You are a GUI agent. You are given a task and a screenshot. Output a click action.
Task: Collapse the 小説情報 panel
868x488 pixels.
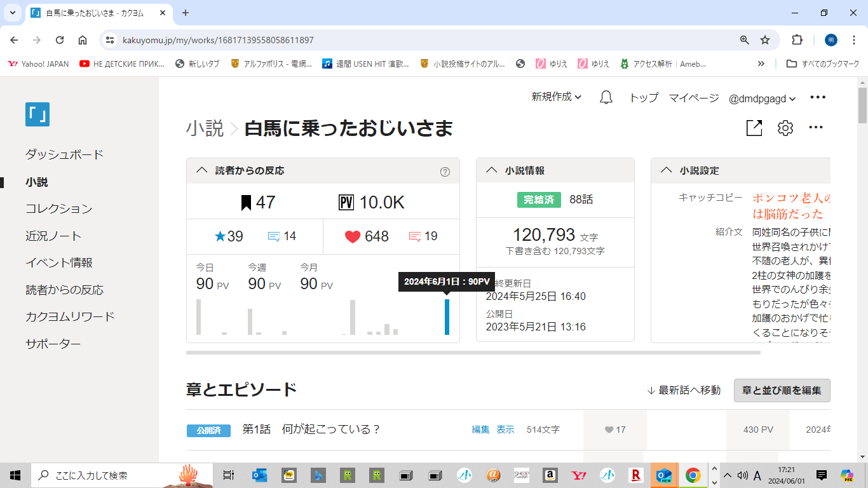tap(491, 170)
